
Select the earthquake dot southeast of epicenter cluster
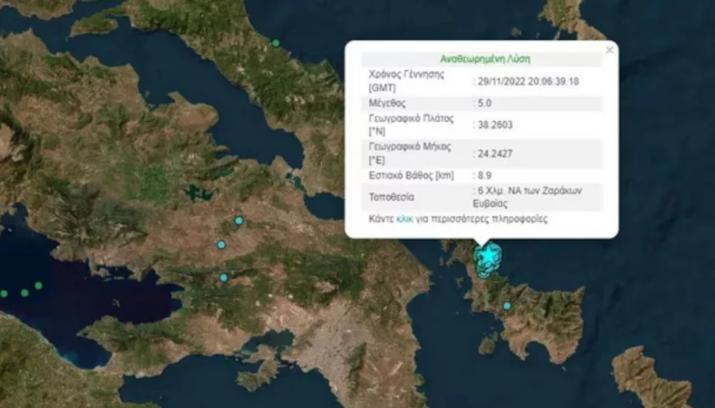pyautogui.click(x=507, y=306)
